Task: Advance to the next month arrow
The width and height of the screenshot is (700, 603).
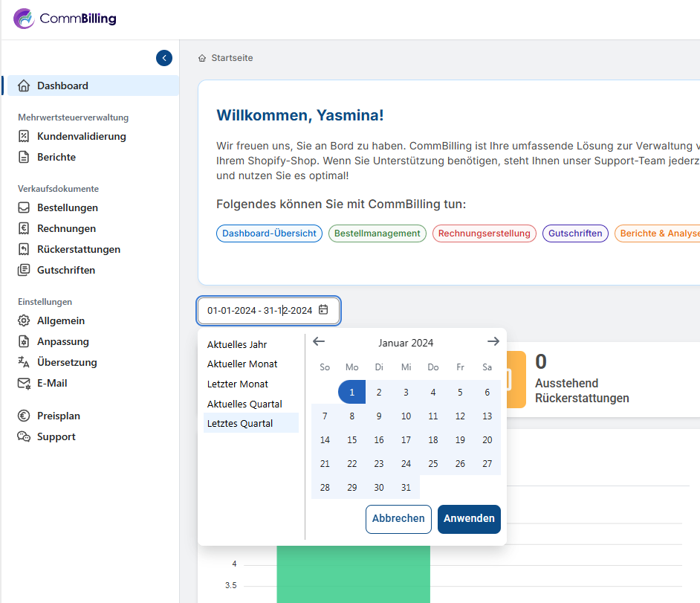Action: click(493, 342)
